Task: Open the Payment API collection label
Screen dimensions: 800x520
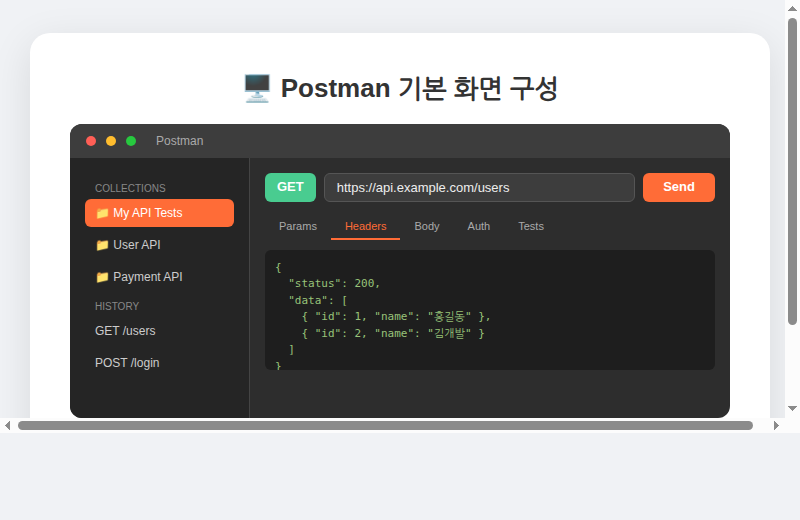Action: pos(147,277)
